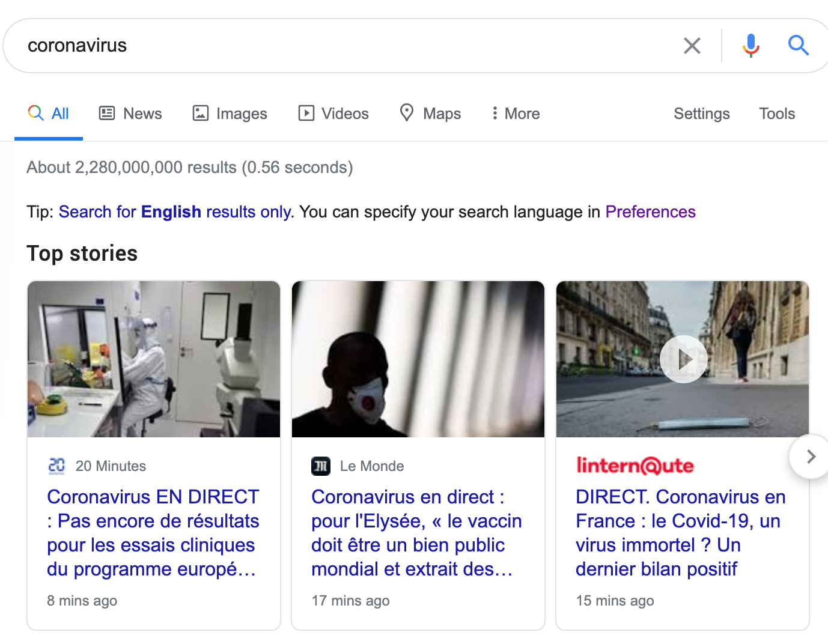Switch to the Maps tab
Screen dimensions: 828x644
430,114
